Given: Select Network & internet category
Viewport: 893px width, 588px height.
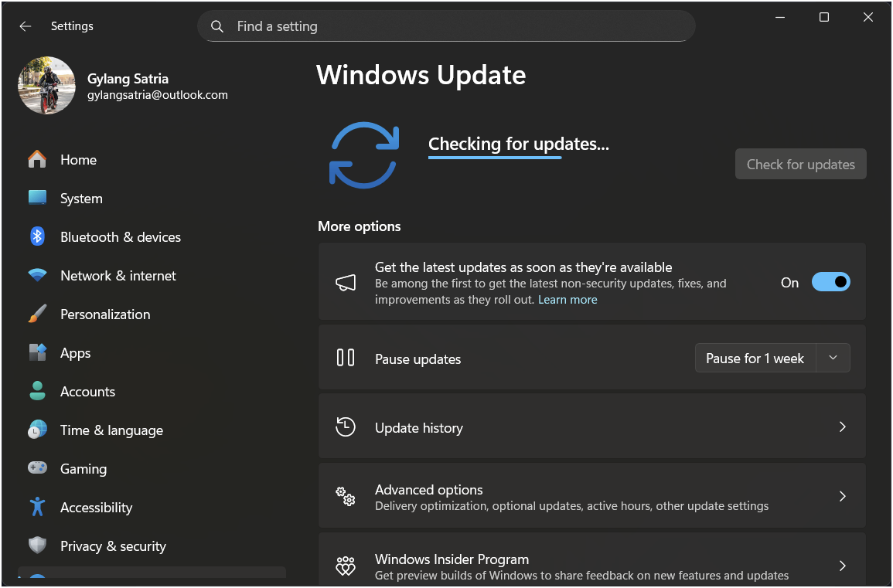Looking at the screenshot, I should pyautogui.click(x=152, y=276).
